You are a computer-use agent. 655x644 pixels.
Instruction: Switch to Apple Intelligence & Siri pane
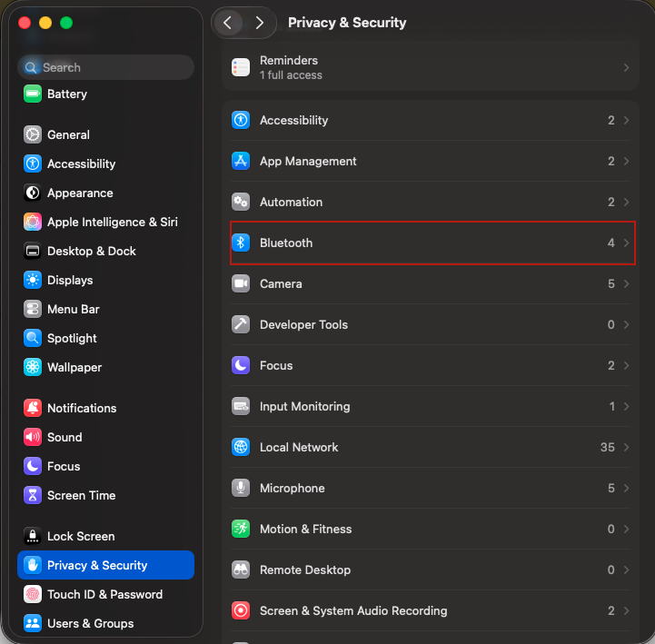tap(112, 222)
